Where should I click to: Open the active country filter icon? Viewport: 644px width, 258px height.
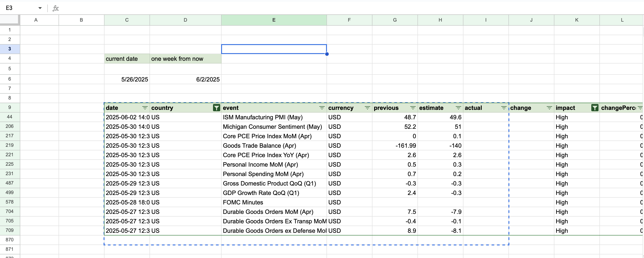pos(216,108)
